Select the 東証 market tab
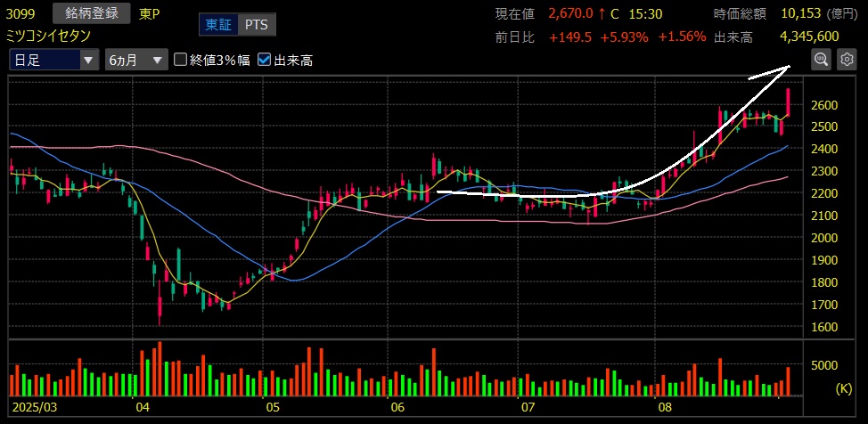Viewport: 868px width, 424px height. [221, 24]
